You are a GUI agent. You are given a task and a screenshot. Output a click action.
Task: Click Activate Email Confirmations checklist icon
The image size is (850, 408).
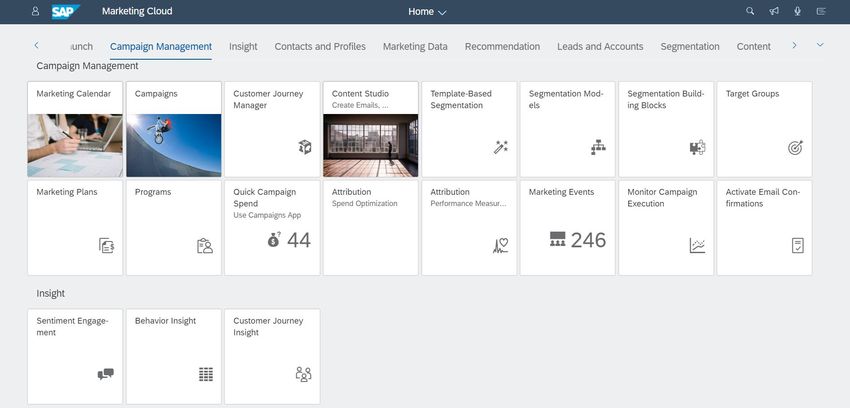click(x=797, y=245)
